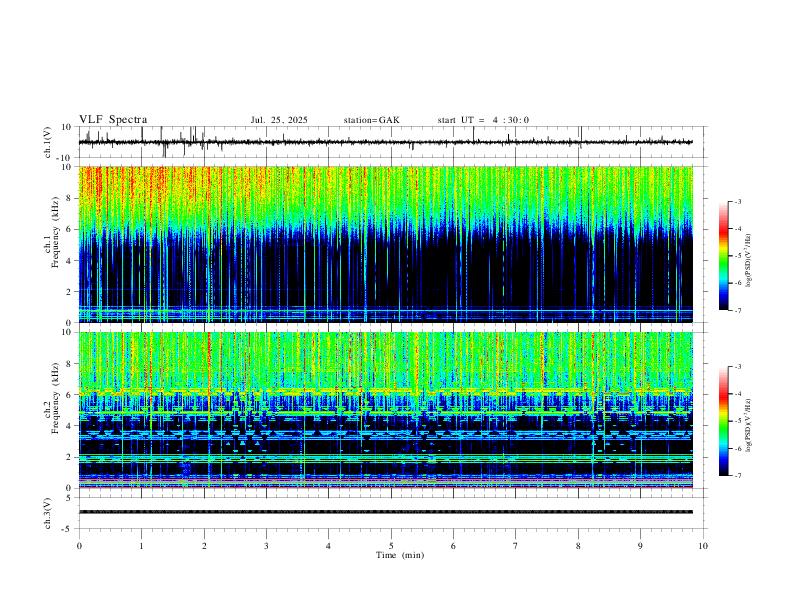Click the "-3" tick on ch.1 color bar

pyautogui.click(x=737, y=201)
